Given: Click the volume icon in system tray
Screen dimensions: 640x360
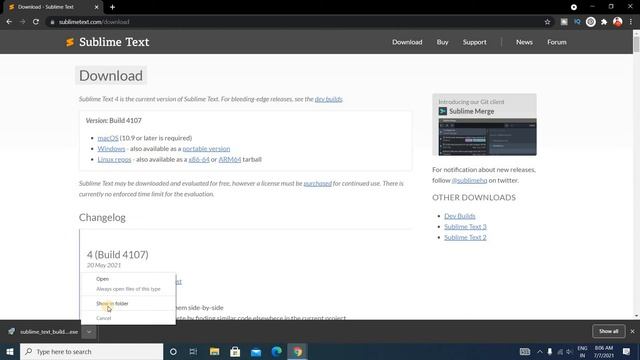Looking at the screenshot, I should coord(569,351).
